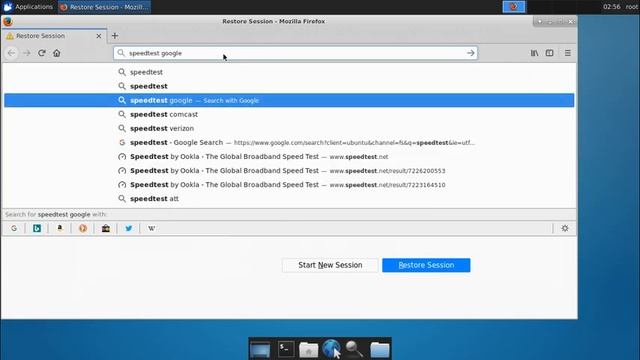The image size is (640, 360).
Task: Search with the Bing one-off icon
Action: tap(37, 229)
